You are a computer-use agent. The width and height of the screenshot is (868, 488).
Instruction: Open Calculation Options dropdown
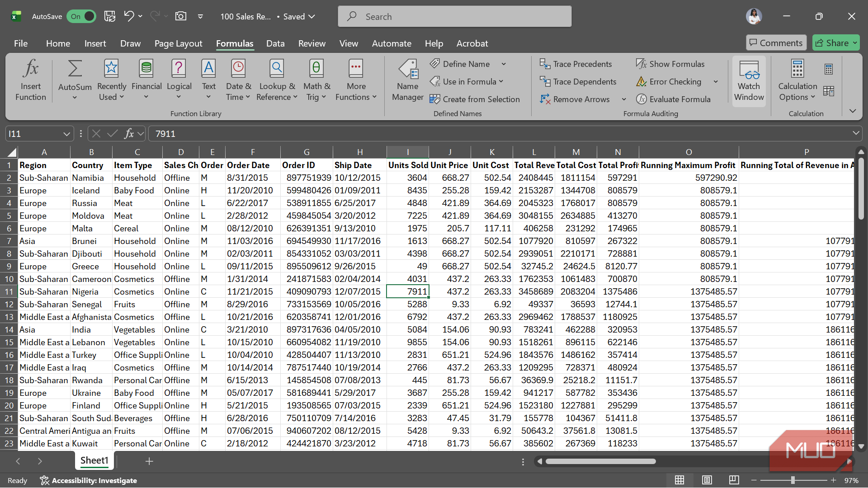[x=797, y=80]
